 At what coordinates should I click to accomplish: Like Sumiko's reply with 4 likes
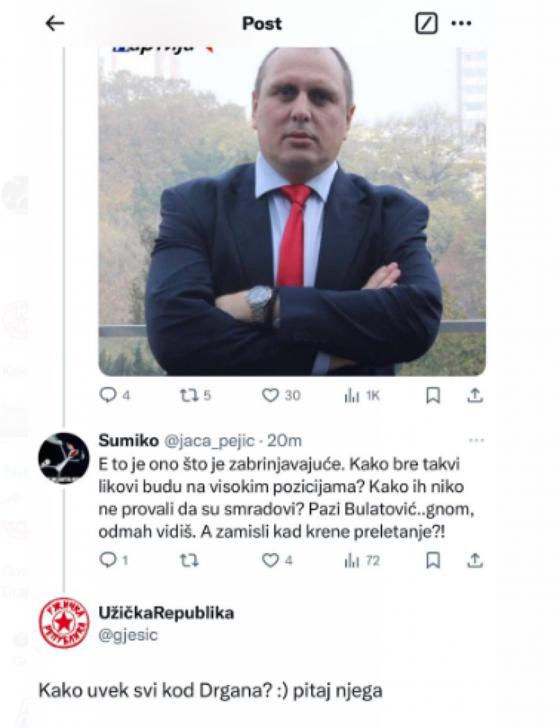[x=278, y=560]
